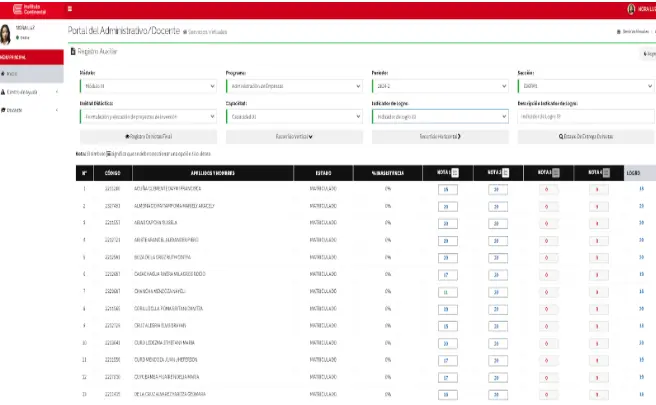Open the Unidad Didáctica dropdown
656x405 pixels.
147,116
